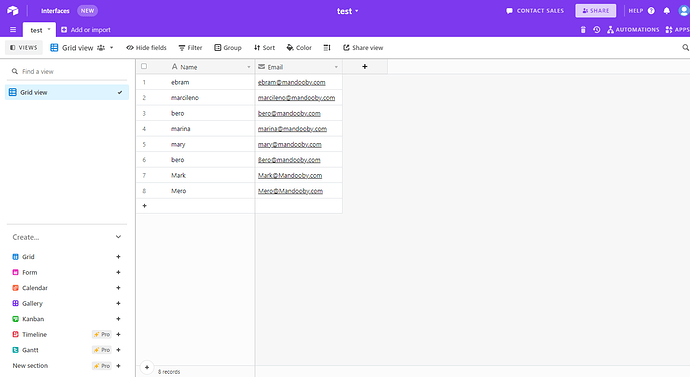Click the collaborative view people icon

(101, 48)
